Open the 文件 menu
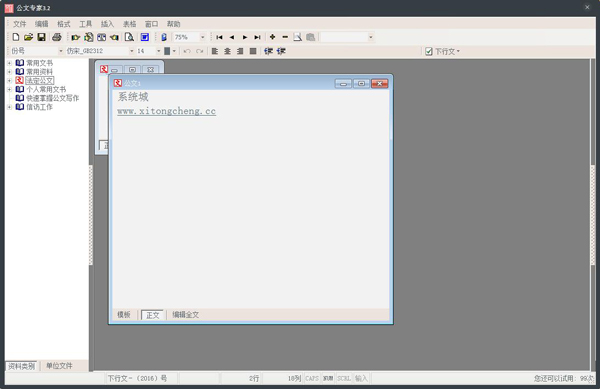This screenshot has height=389, width=600. [20, 24]
